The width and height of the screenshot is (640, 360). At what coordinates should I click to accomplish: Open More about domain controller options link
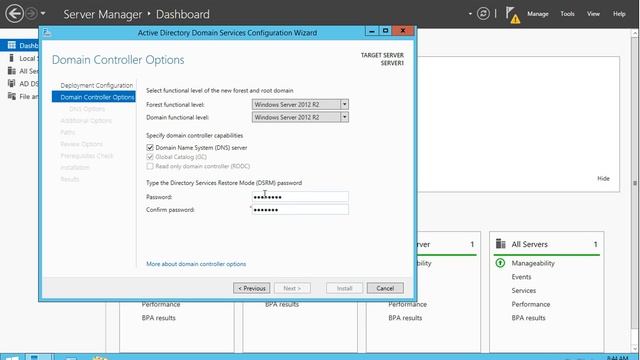click(196, 264)
